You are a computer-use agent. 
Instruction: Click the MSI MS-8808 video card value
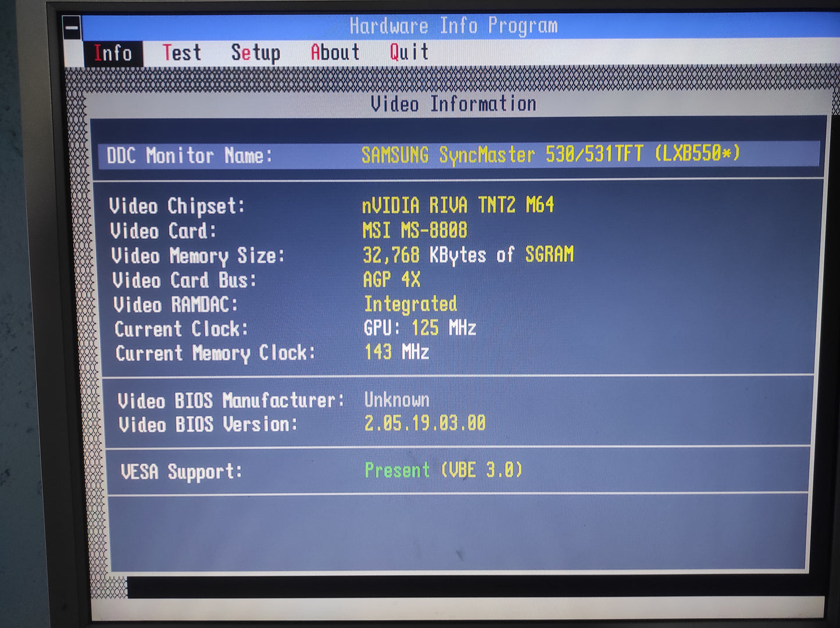[414, 231]
